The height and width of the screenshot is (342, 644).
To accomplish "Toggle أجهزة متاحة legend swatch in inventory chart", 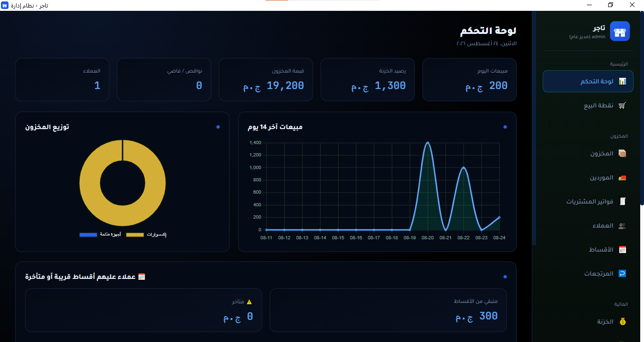I will point(89,235).
